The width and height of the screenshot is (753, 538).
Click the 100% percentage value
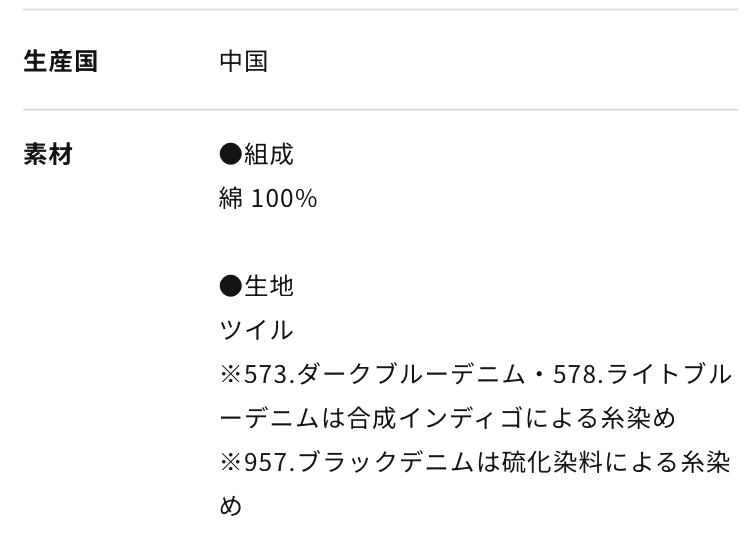click(x=284, y=198)
